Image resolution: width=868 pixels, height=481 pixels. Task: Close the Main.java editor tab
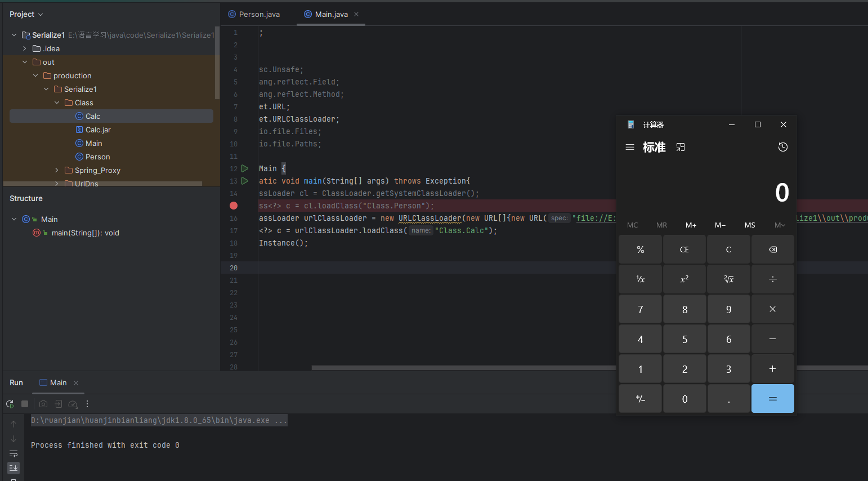click(x=356, y=14)
